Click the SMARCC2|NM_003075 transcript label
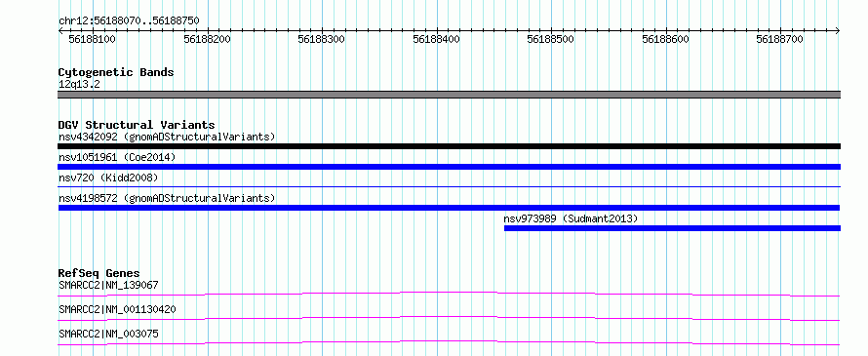Viewport: 868px width, 356px height. point(108,334)
